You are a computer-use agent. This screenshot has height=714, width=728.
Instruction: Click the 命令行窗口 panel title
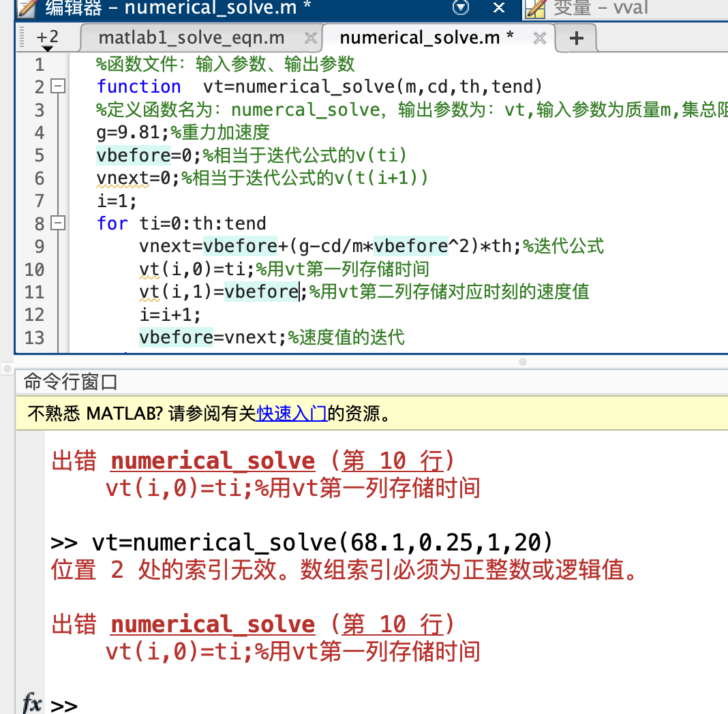click(x=71, y=382)
